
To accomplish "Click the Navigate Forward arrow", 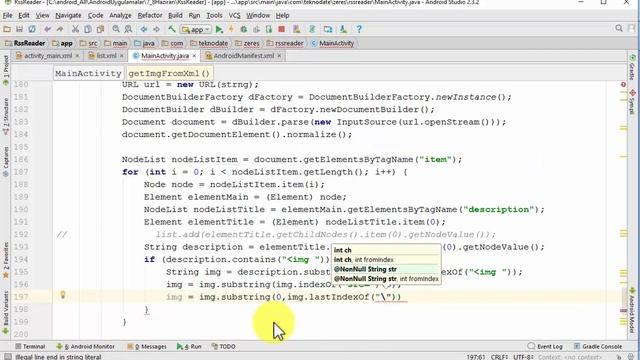I will [156, 29].
